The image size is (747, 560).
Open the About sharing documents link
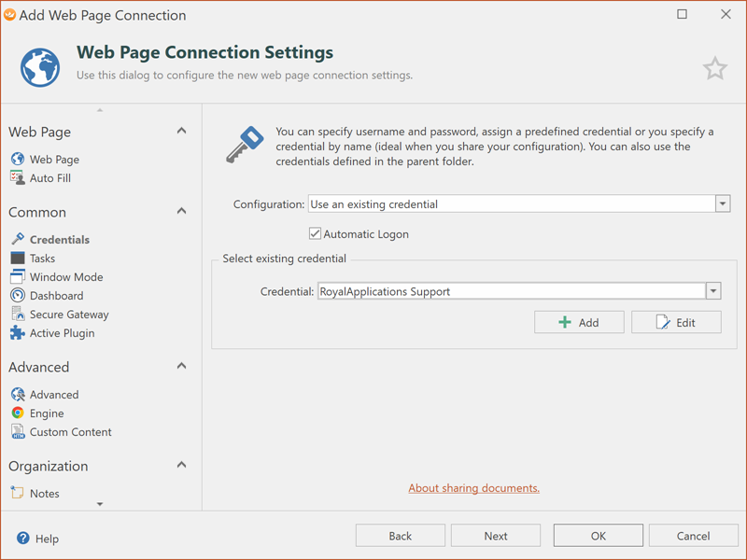coord(473,488)
